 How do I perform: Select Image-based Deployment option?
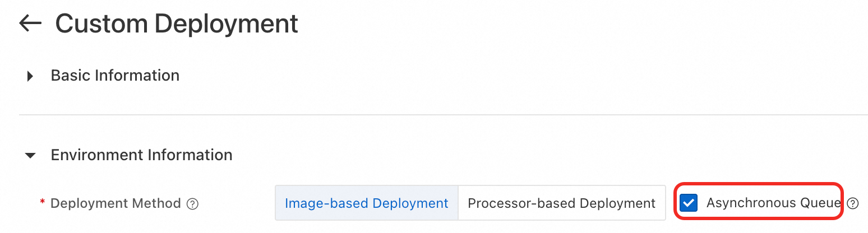click(x=367, y=203)
